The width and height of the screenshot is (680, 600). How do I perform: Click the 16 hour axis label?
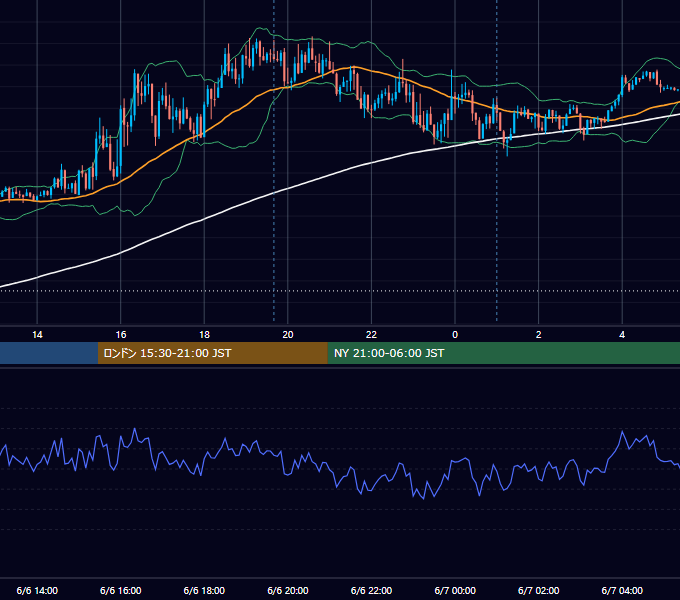pos(121,335)
